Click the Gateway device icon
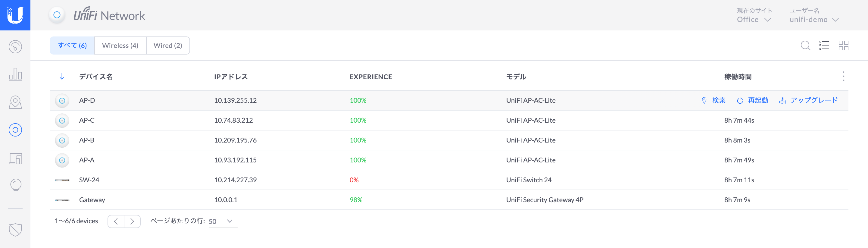 (x=62, y=200)
